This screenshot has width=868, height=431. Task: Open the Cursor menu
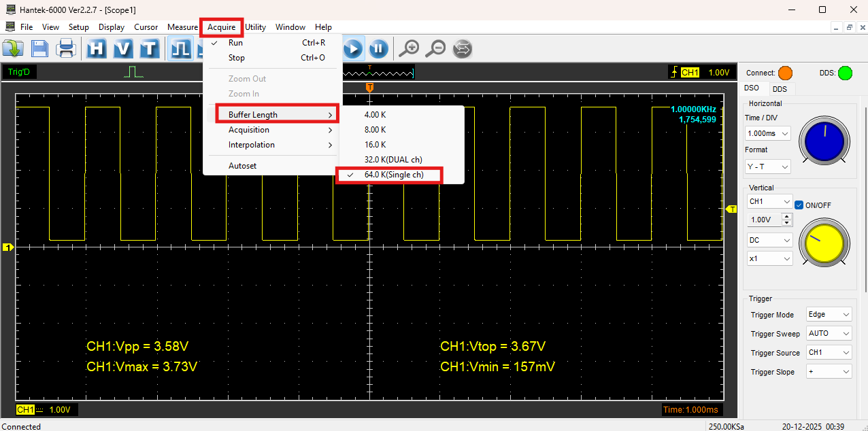(x=146, y=27)
